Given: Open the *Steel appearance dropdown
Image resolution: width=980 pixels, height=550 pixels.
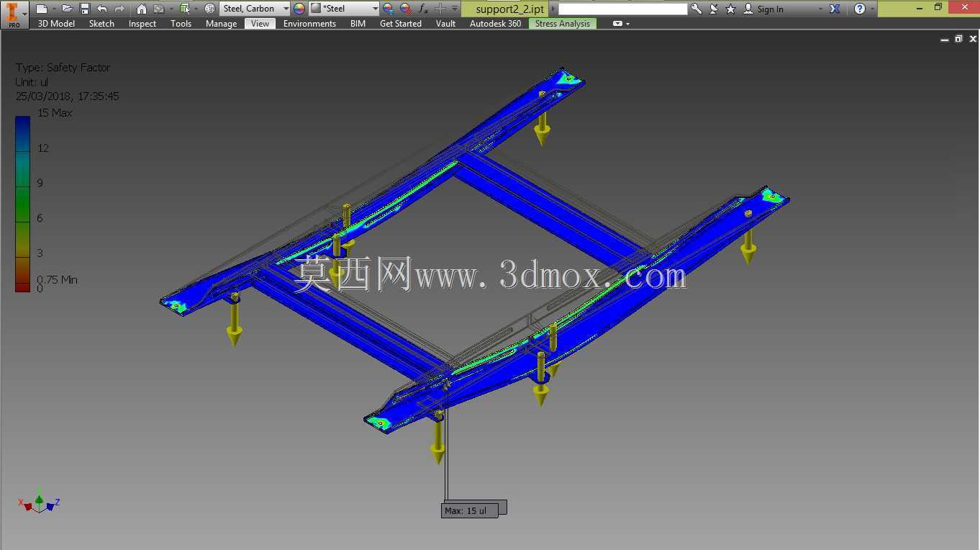Looking at the screenshot, I should click(344, 9).
